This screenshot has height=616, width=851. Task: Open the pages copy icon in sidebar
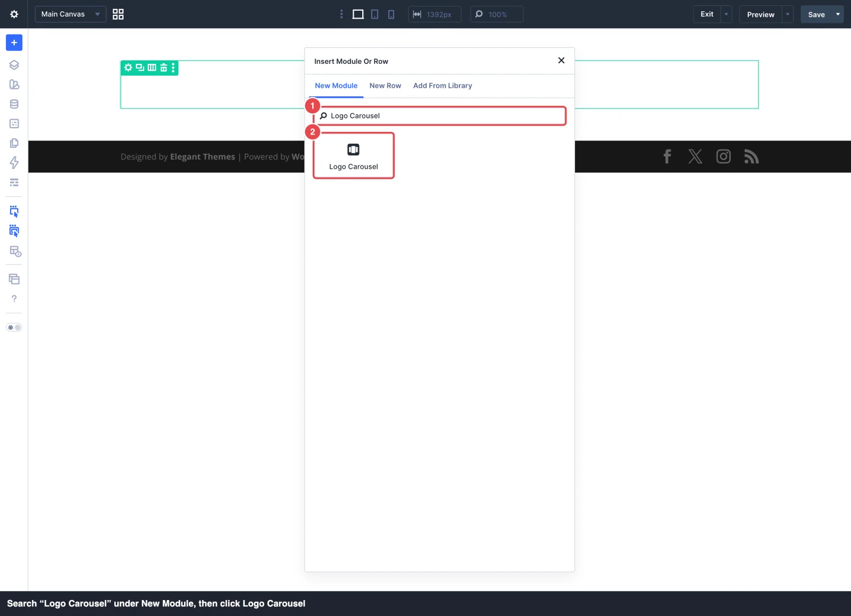tap(14, 143)
